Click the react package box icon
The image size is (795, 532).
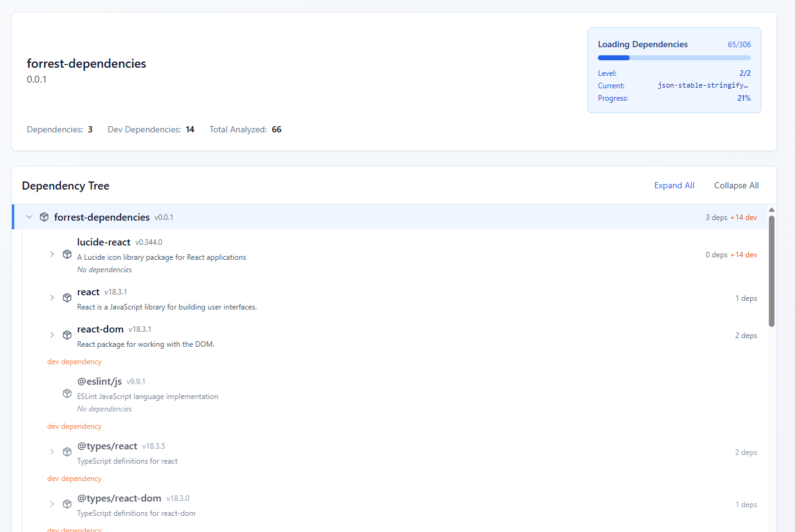[67, 298]
